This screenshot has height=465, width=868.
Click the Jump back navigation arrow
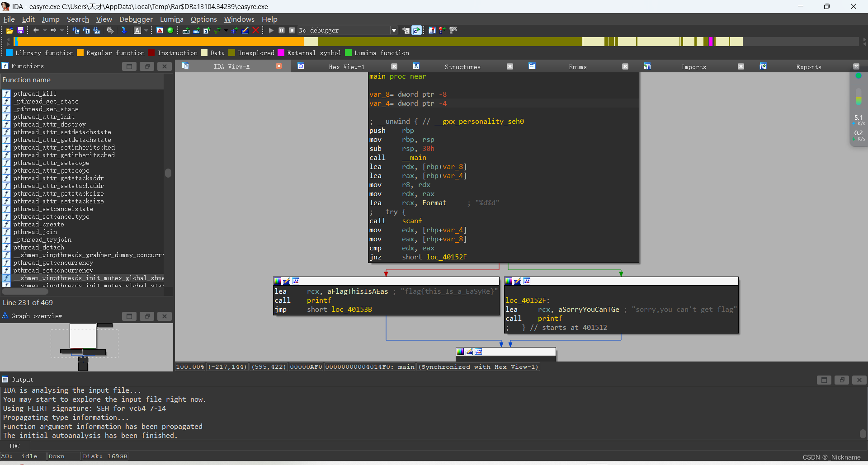[x=36, y=30]
